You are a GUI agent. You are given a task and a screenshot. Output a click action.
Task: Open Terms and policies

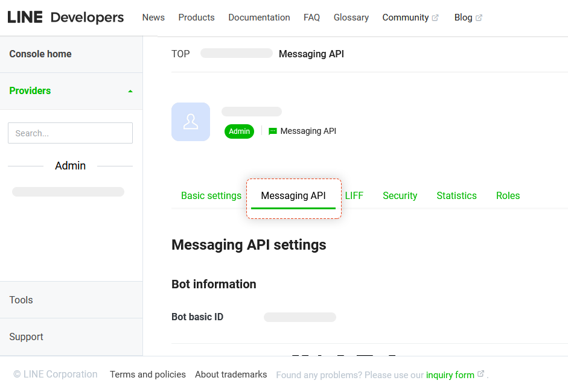pos(148,375)
